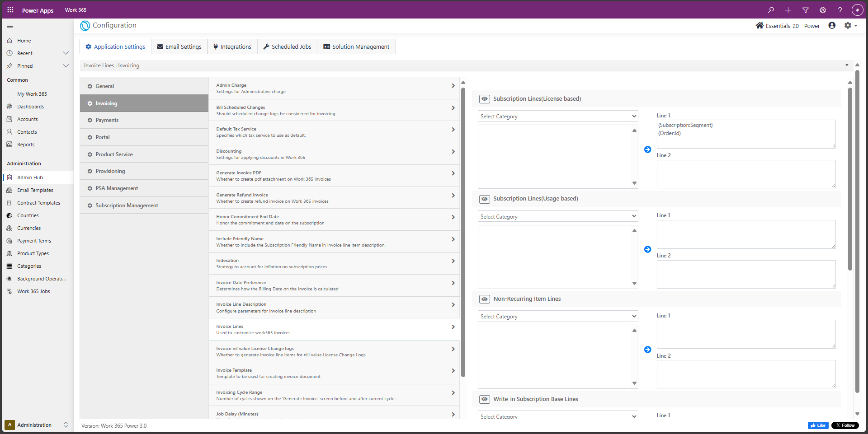Viewport: 868px width, 434px height.
Task: Open Contract Templates in sidebar
Action: (x=38, y=203)
